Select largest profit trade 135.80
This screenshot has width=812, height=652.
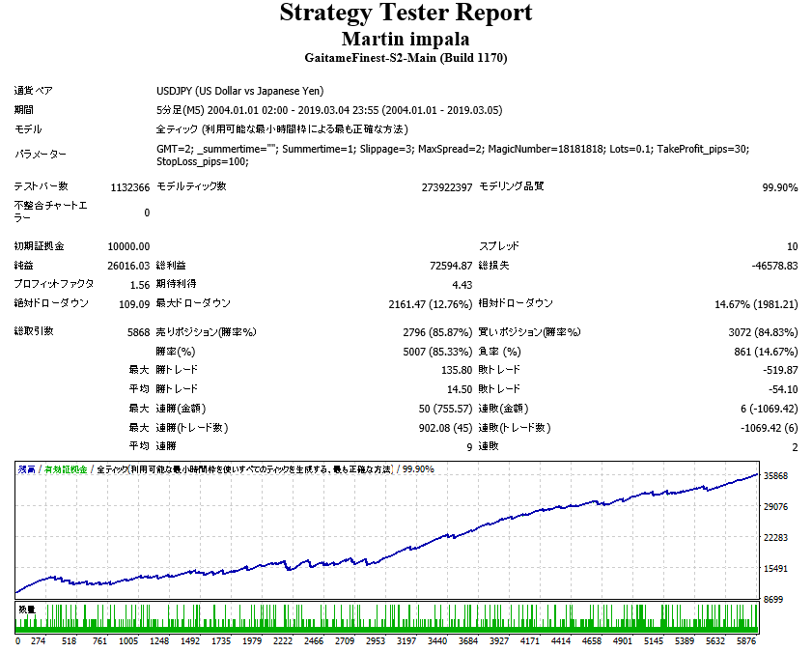pos(457,371)
